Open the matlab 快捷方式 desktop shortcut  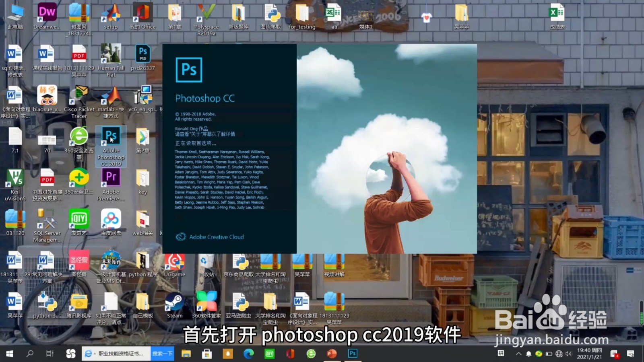tap(111, 102)
